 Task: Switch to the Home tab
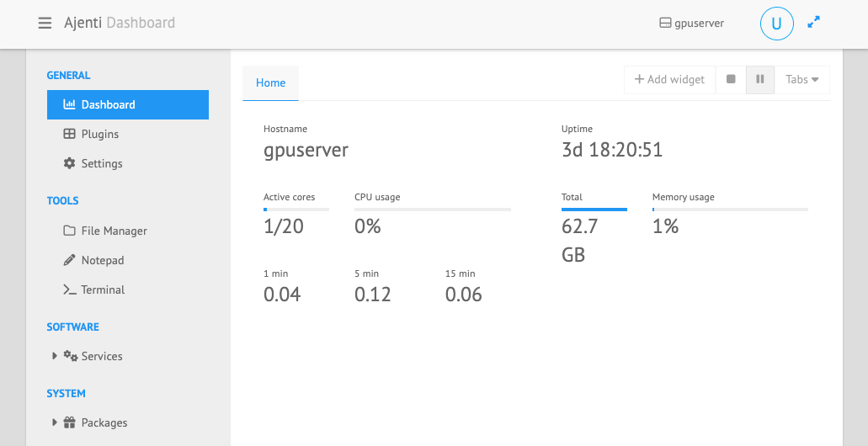[271, 83]
